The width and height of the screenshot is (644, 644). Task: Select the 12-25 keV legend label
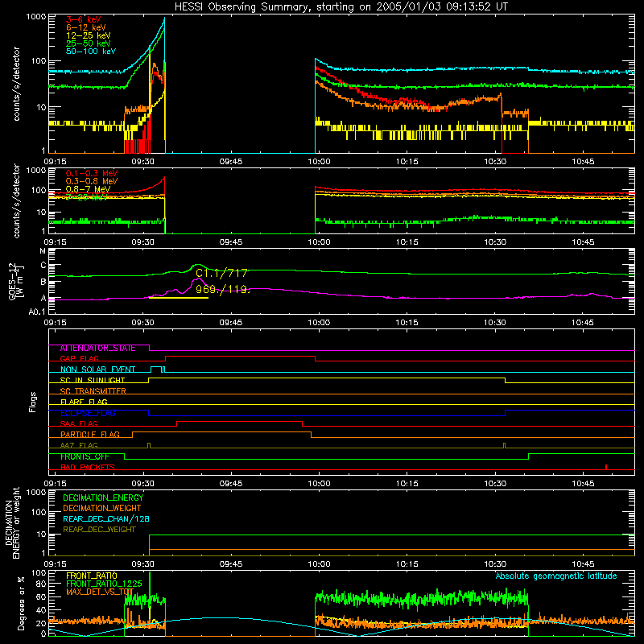(89, 35)
